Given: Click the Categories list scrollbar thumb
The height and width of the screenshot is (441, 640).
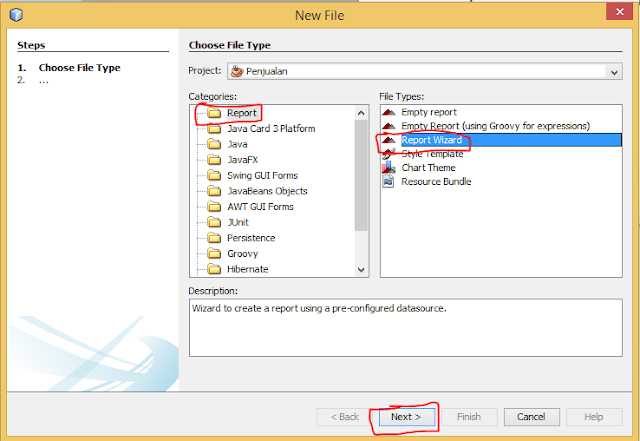Looking at the screenshot, I should (361, 175).
